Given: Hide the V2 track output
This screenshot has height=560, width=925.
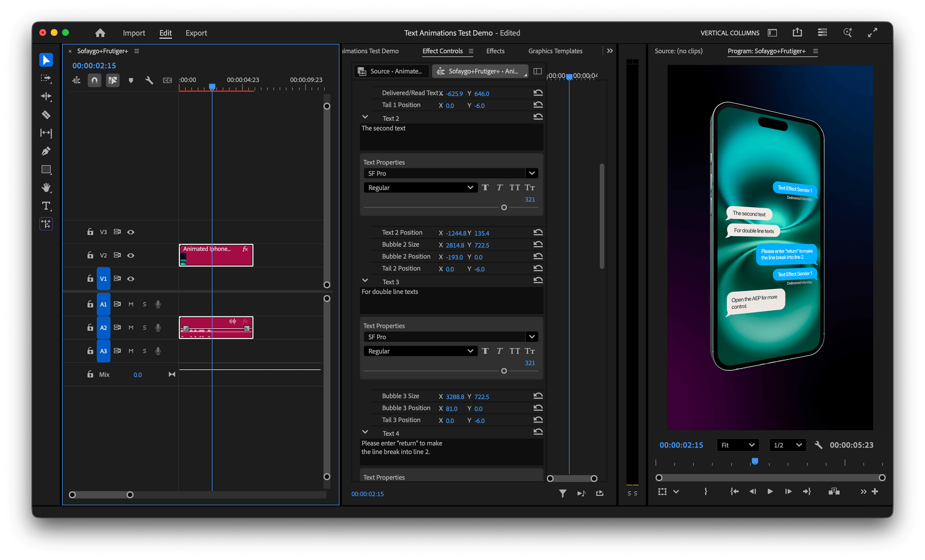Looking at the screenshot, I should click(x=131, y=255).
